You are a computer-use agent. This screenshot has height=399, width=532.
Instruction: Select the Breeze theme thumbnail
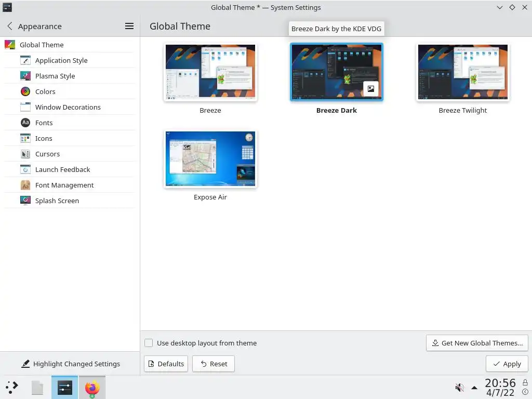(210, 72)
